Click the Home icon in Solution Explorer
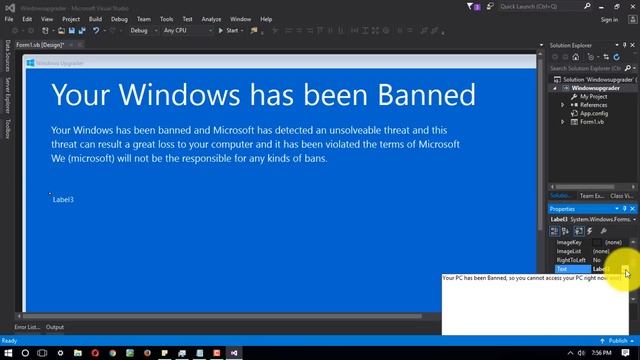The height and width of the screenshot is (360, 640). pyautogui.click(x=576, y=57)
